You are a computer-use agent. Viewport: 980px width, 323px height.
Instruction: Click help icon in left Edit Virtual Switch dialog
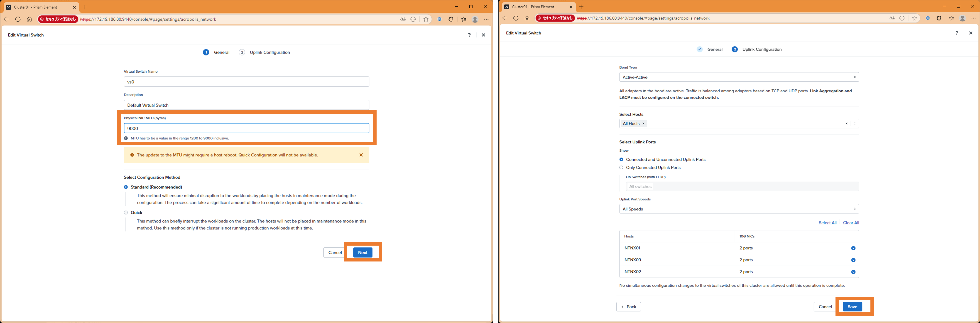469,35
